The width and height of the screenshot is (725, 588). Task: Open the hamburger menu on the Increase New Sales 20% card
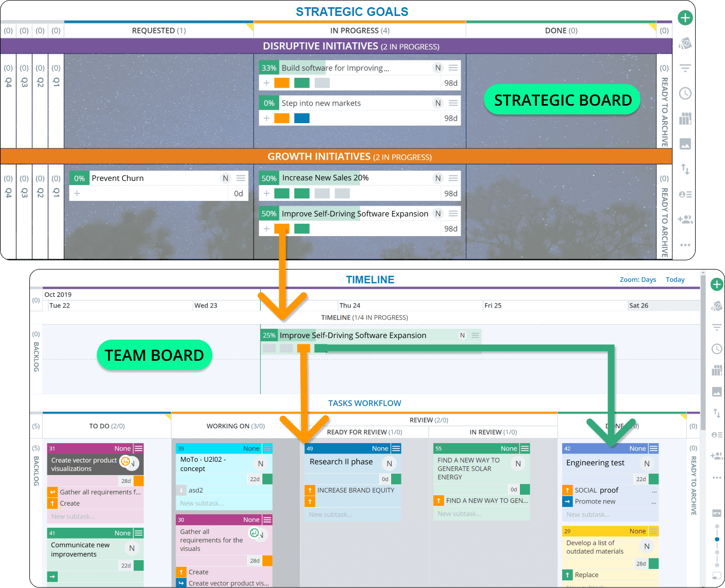click(x=453, y=178)
